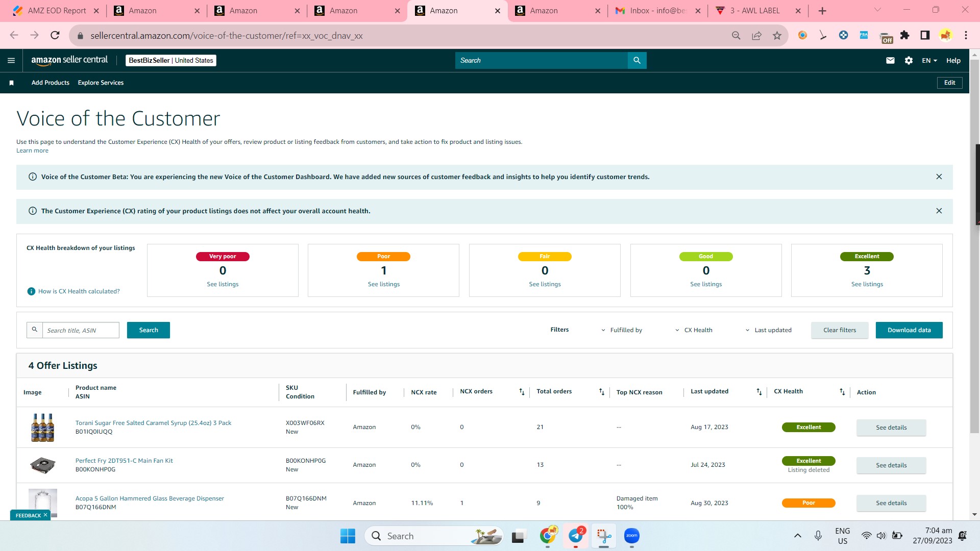
Task: Click the bookmark icon before Add Products
Action: [11, 83]
